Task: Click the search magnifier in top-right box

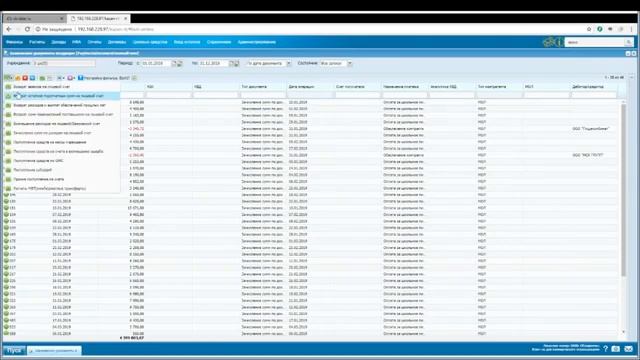Action: [629, 42]
